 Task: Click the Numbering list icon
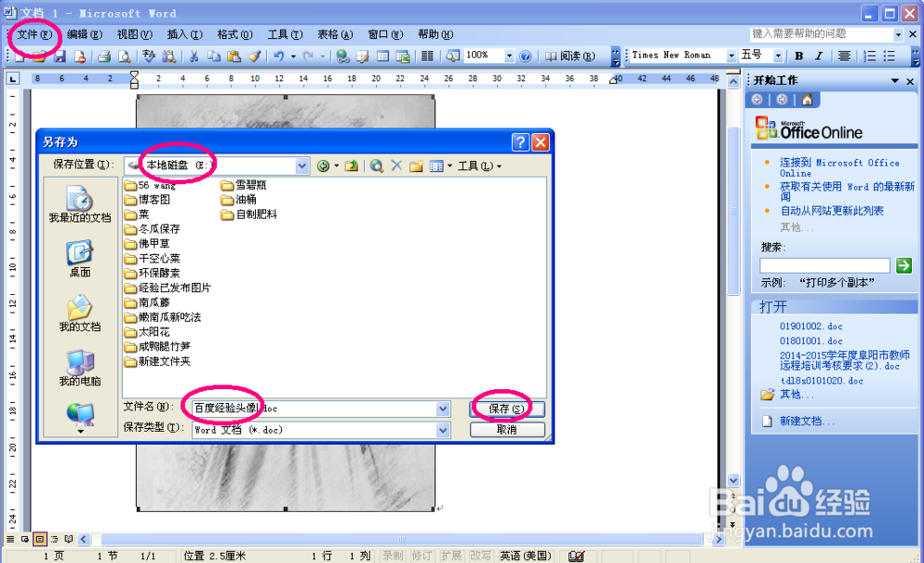pyautogui.click(x=869, y=56)
